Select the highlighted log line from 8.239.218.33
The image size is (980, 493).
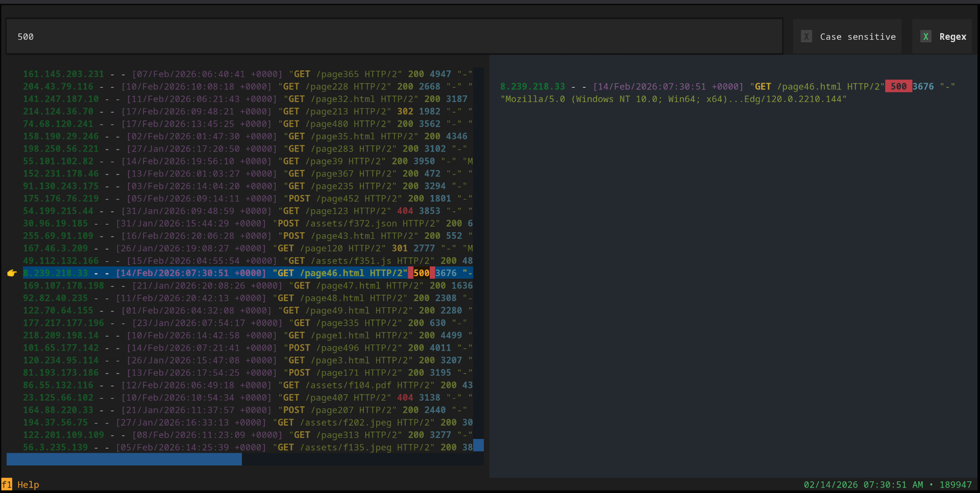(x=248, y=273)
